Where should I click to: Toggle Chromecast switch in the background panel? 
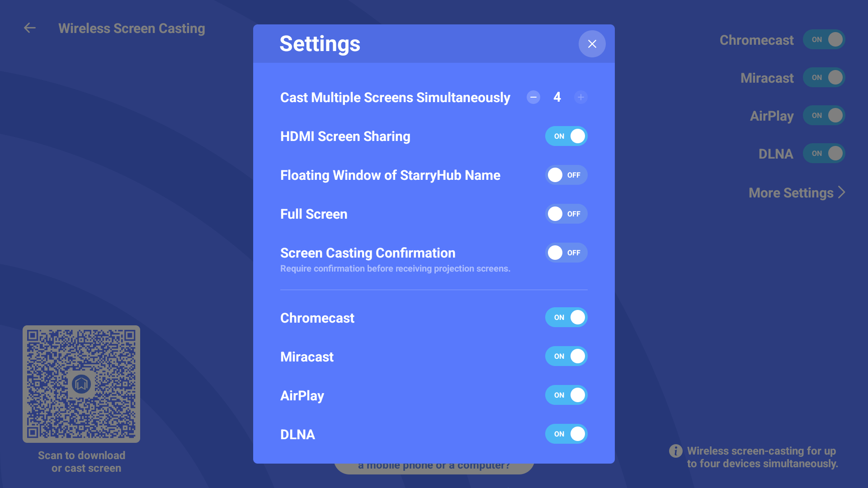click(x=824, y=39)
